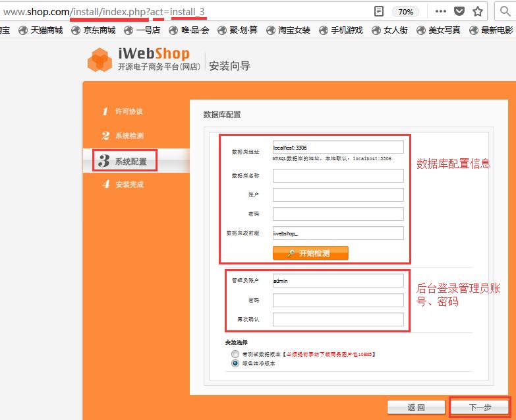Open 女人街 bookmark
The height and width of the screenshot is (420, 516).
(x=389, y=30)
